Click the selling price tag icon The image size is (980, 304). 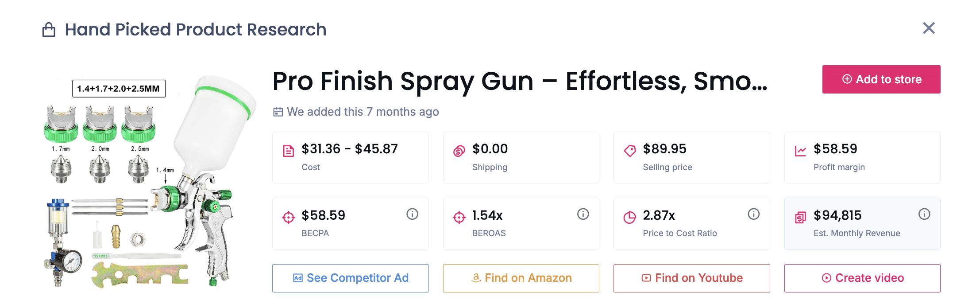point(630,151)
